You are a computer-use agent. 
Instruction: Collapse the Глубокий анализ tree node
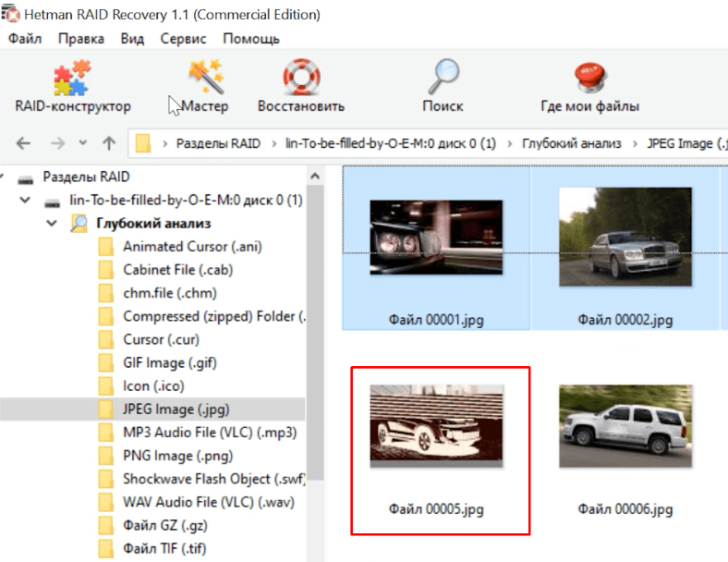52,224
